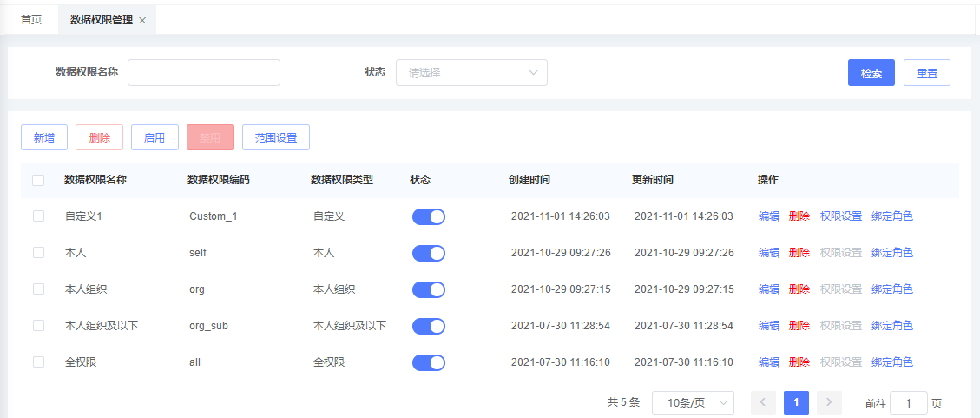Go to previous page arrow in pagination

pyautogui.click(x=763, y=402)
